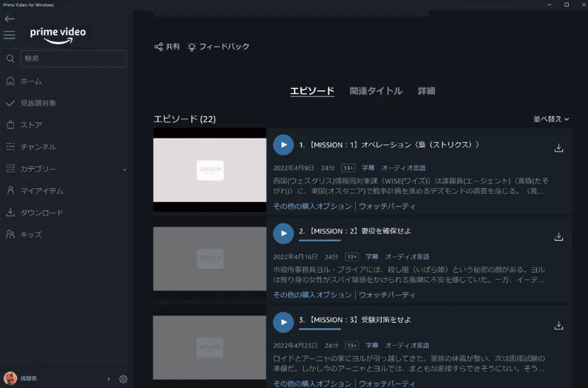Viewport: 588px width, 388px height.
Task: Open the 並べ替え sort dropdown
Action: click(551, 119)
